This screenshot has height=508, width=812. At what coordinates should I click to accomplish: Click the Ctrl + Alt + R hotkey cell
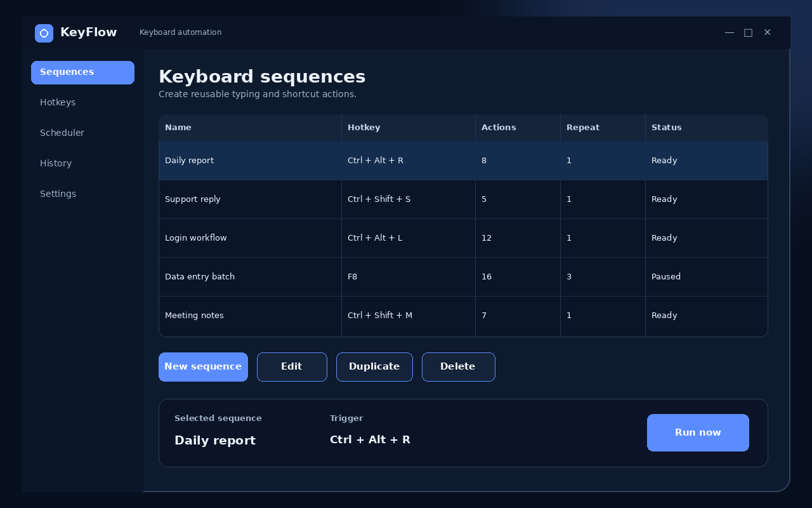click(x=409, y=161)
